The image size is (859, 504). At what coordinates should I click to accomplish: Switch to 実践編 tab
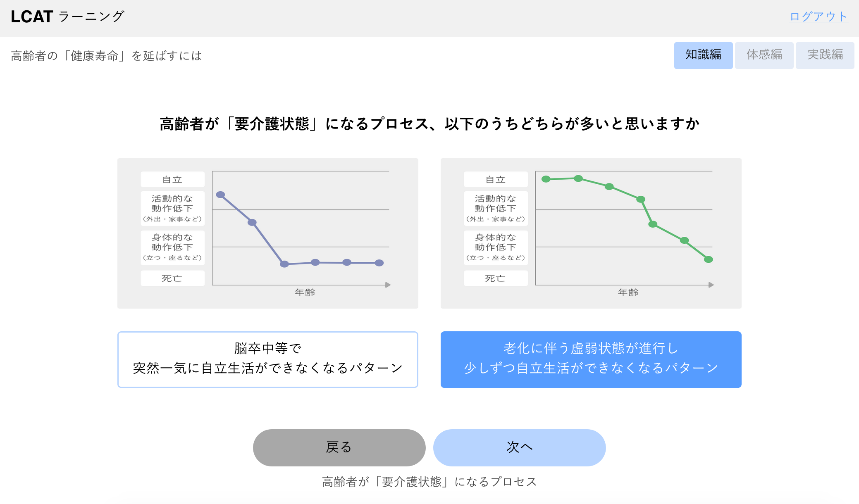coord(826,55)
